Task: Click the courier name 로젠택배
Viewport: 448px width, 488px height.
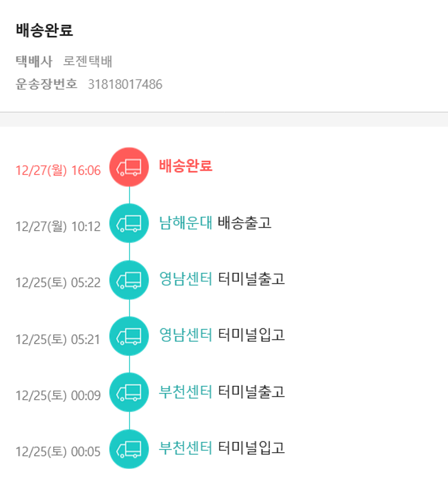Action: point(88,62)
